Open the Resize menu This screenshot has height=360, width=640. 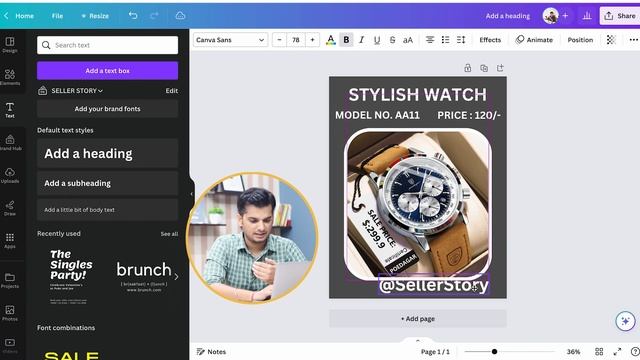click(x=95, y=16)
